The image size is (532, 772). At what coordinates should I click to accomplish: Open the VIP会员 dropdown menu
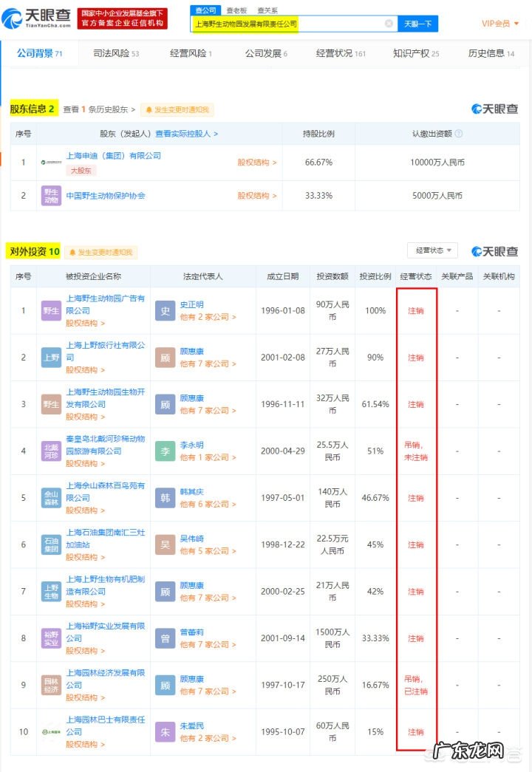(x=500, y=24)
